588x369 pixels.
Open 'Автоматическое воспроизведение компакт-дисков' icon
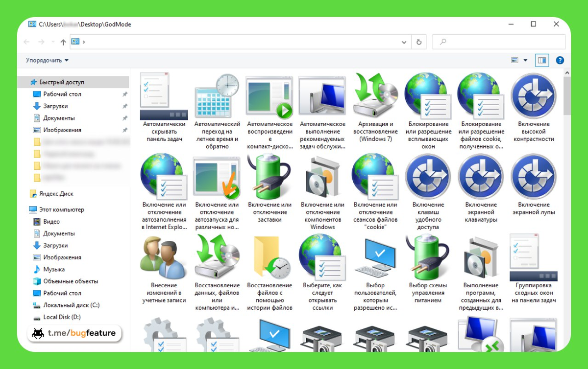(269, 96)
